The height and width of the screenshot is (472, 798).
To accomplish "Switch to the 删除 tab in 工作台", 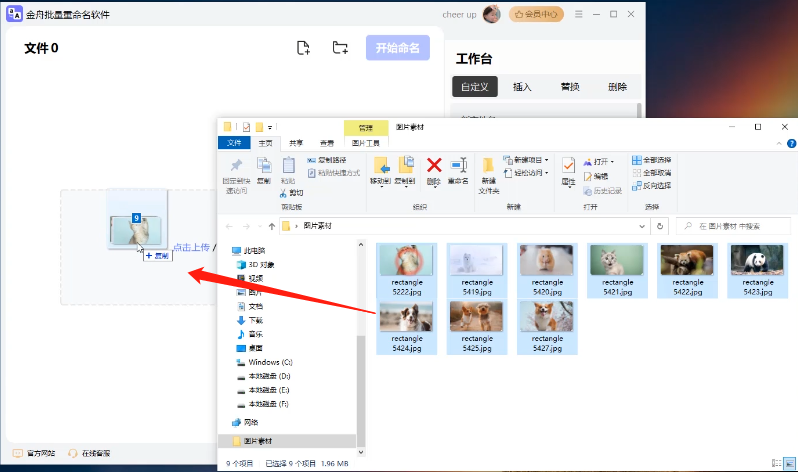I will [x=617, y=87].
